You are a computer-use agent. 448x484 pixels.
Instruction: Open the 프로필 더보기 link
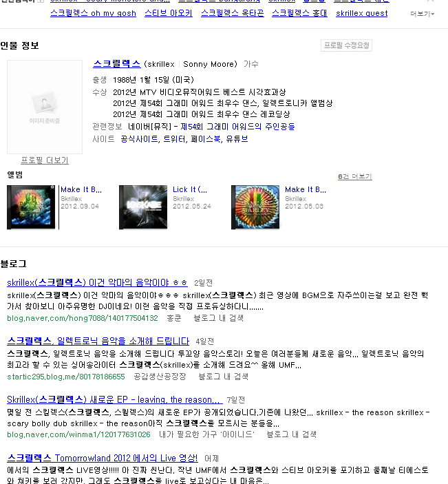[45, 160]
